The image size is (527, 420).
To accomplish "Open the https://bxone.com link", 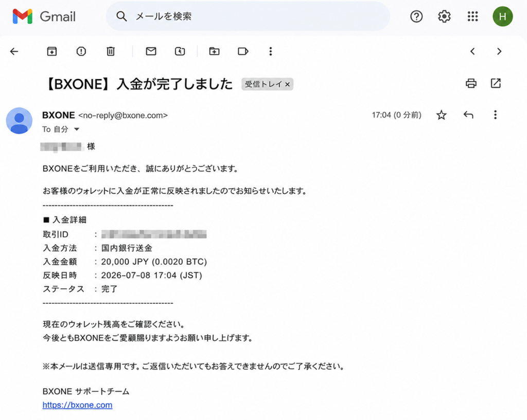I will 77,405.
